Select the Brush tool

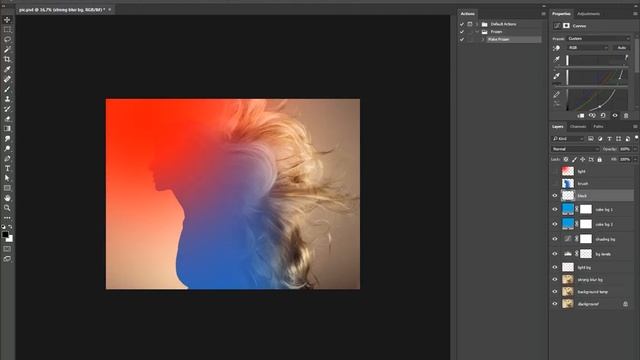click(7, 89)
